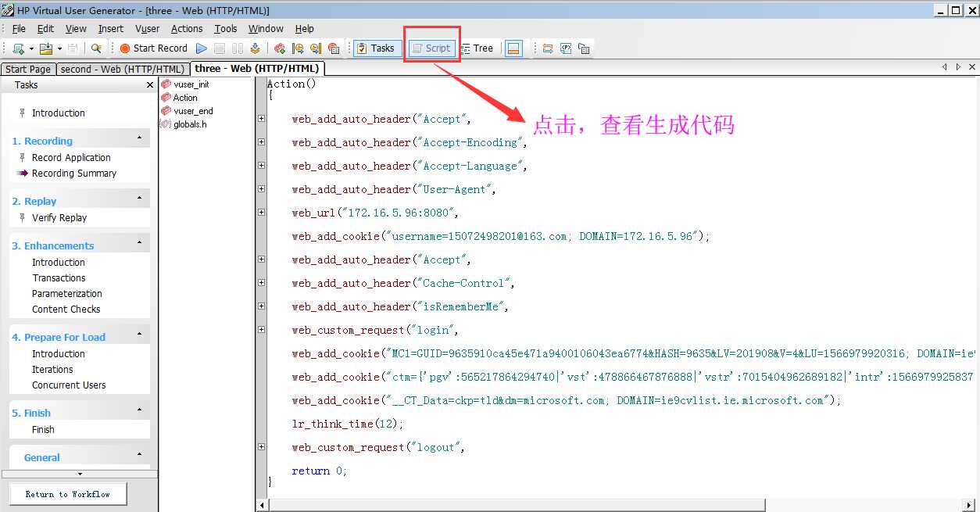The height and width of the screenshot is (512, 980).
Task: Toggle the output window icon after Tree
Action: click(x=513, y=48)
